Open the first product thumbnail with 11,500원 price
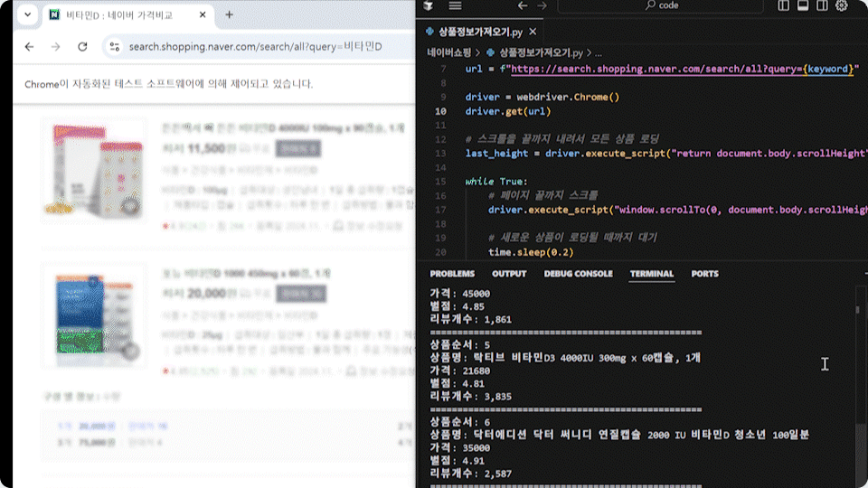This screenshot has height=488, width=868. (94, 171)
